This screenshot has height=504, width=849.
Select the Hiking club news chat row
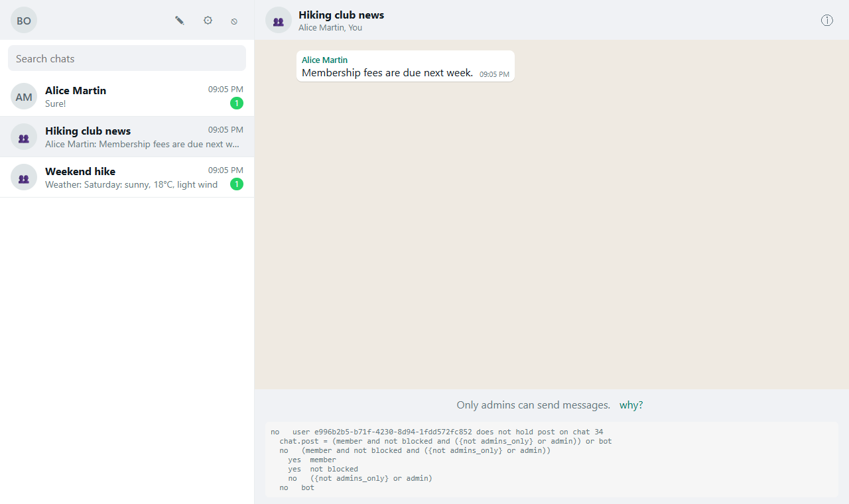click(127, 137)
